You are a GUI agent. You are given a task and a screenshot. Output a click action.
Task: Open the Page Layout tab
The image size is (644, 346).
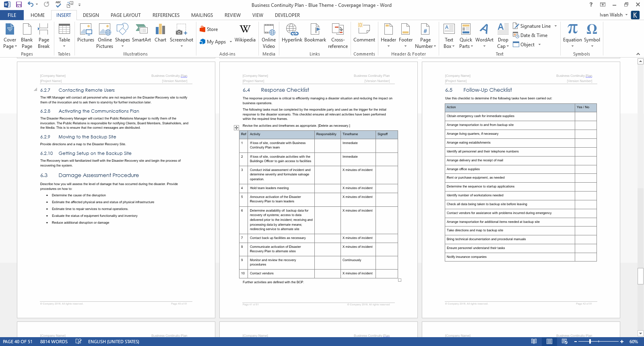[126, 15]
